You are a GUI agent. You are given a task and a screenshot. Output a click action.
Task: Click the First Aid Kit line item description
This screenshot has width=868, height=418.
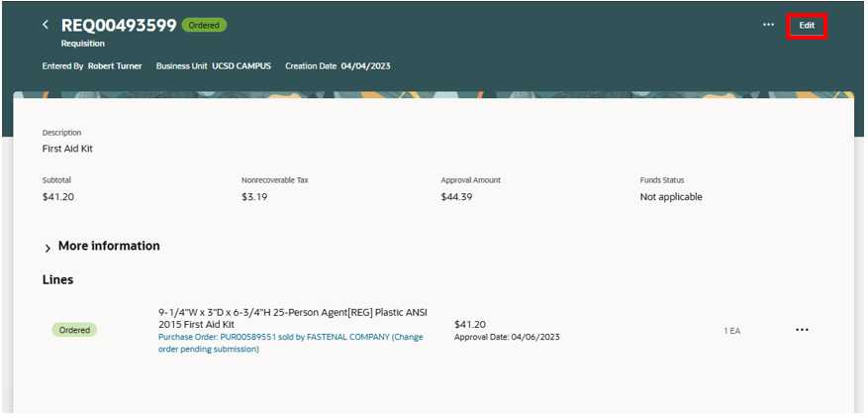pyautogui.click(x=293, y=318)
